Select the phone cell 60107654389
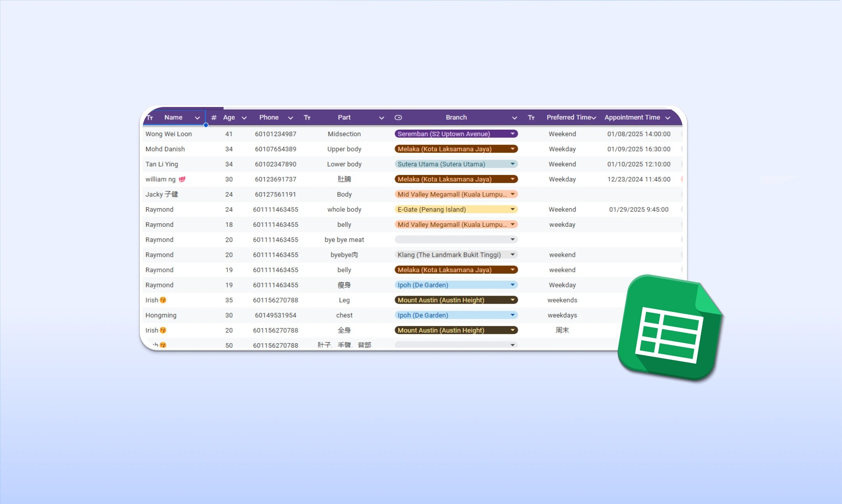 click(x=275, y=149)
